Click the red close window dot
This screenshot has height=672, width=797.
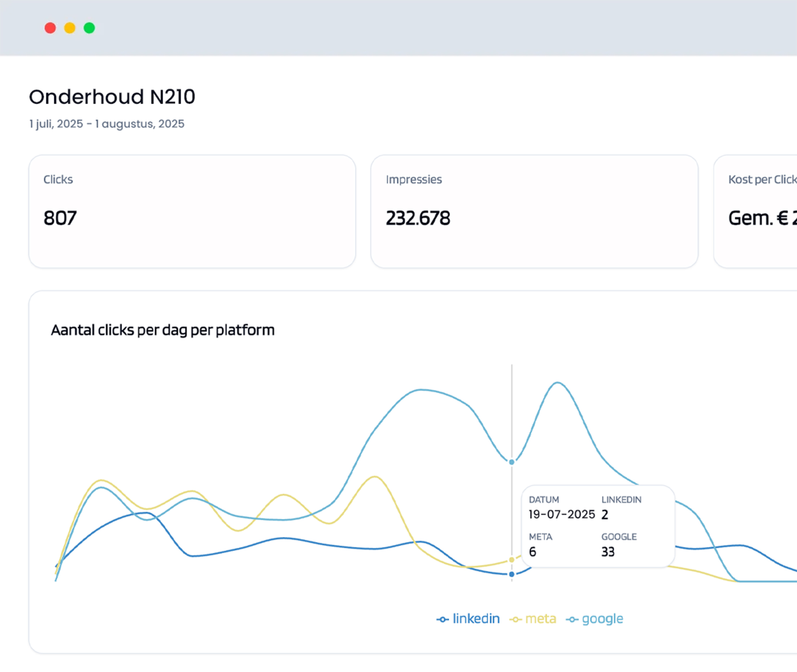tap(50, 28)
